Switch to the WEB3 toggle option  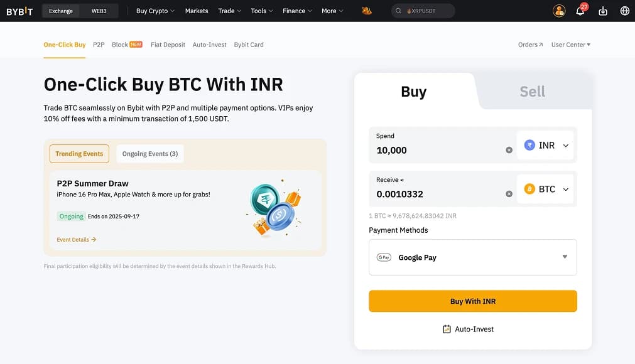[99, 11]
